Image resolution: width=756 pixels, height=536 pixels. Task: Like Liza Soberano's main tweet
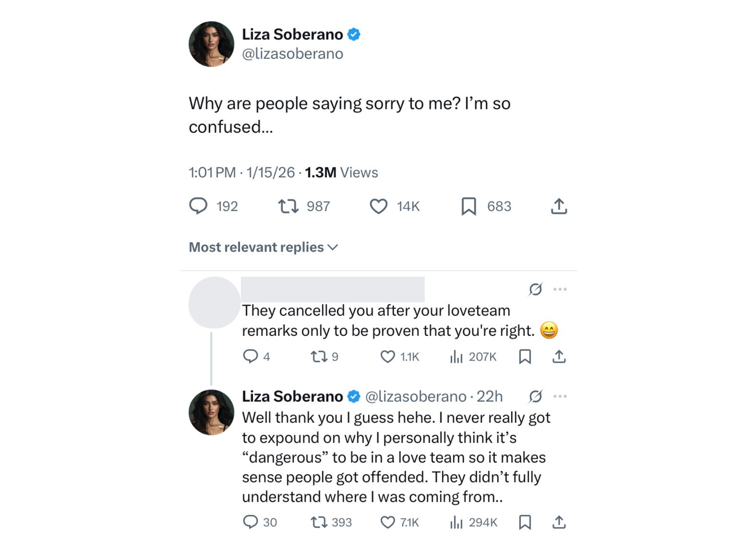tap(378, 206)
